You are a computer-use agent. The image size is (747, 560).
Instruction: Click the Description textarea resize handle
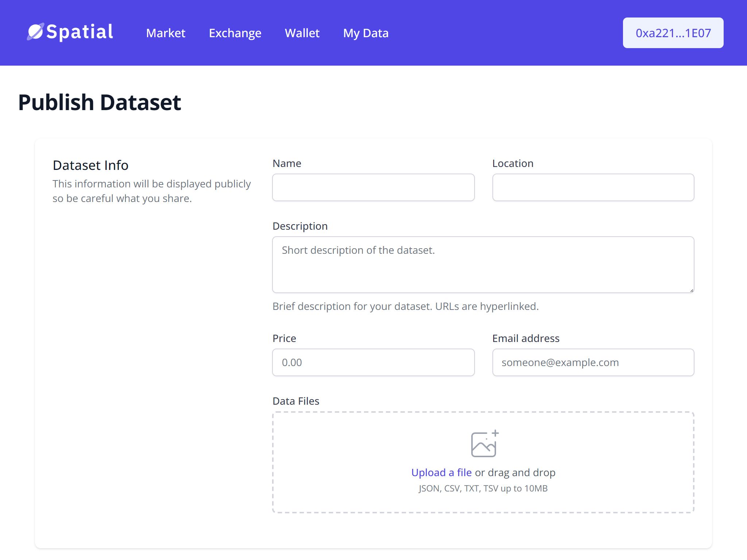(x=691, y=290)
